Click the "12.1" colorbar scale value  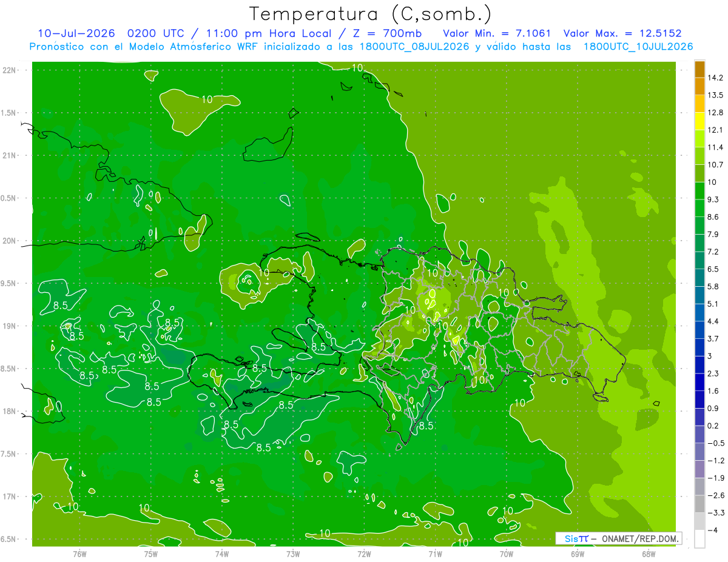pyautogui.click(x=716, y=130)
